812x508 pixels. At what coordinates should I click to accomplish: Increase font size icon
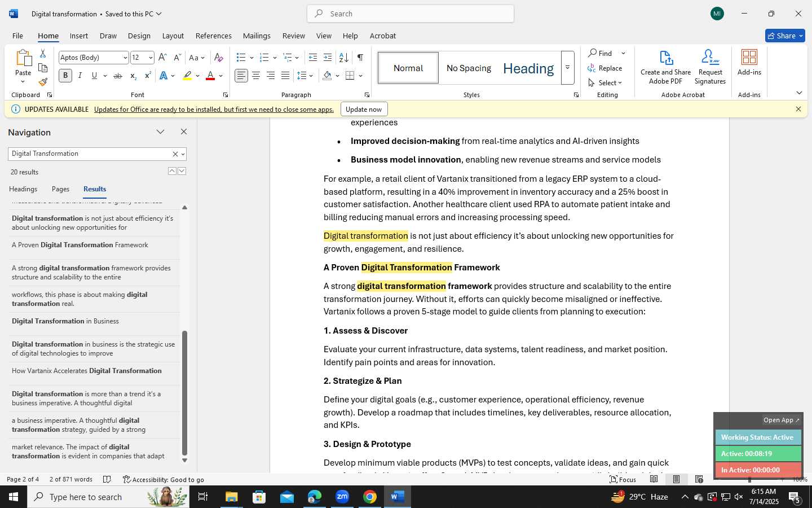(x=162, y=58)
